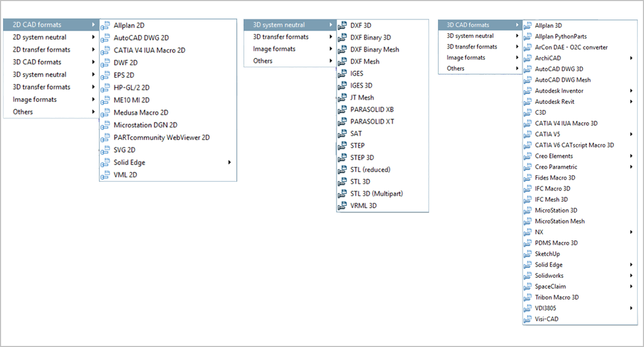Click the icon next to PARASOLID XT
This screenshot has height=347, width=644.
342,122
